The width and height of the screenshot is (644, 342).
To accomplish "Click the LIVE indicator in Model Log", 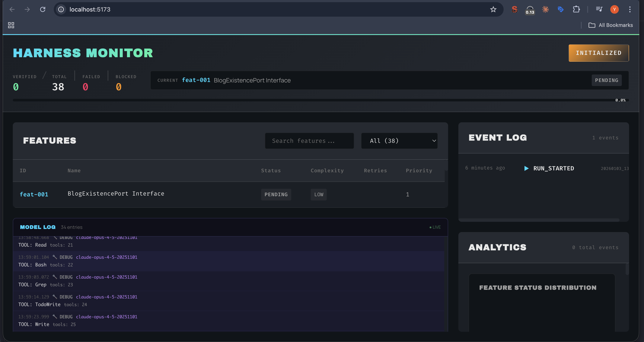I will point(435,227).
